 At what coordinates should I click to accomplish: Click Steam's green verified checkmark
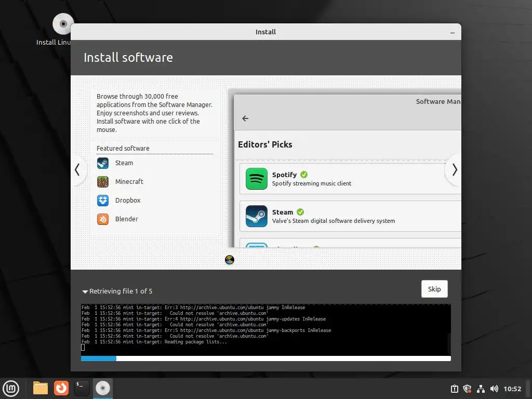pos(300,212)
